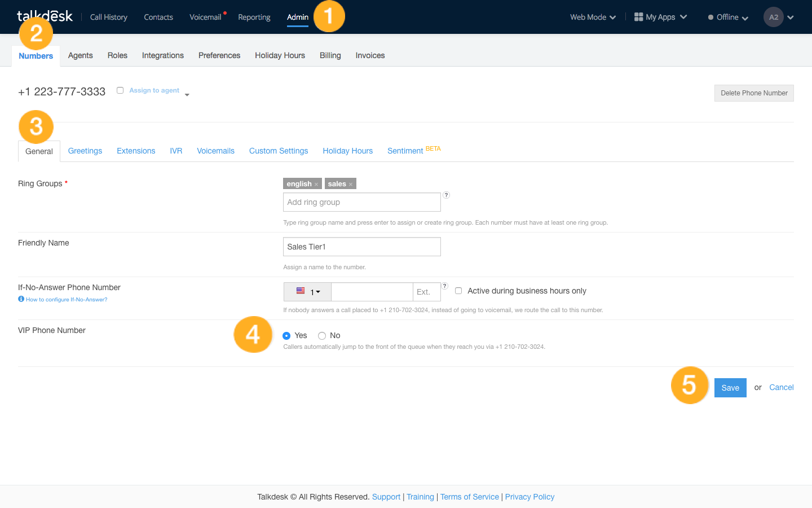Expand the user account menu chevron
The image size is (812, 508).
coord(791,17)
